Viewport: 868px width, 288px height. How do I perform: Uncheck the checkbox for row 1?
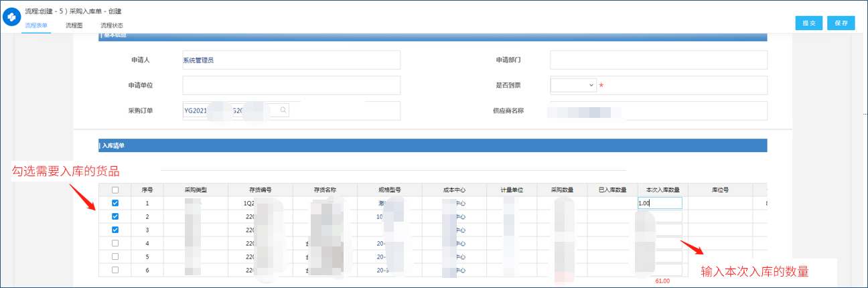115,203
